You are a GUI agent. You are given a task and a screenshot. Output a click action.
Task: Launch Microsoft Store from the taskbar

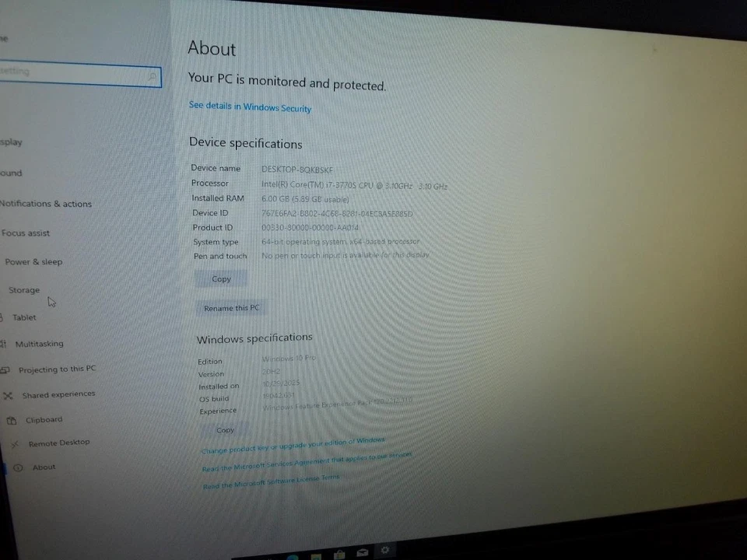coord(338,555)
